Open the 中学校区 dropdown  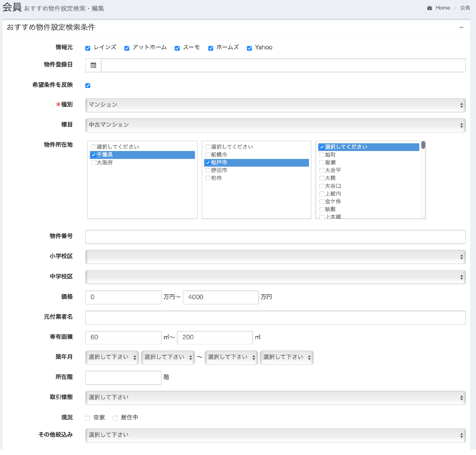click(x=275, y=277)
